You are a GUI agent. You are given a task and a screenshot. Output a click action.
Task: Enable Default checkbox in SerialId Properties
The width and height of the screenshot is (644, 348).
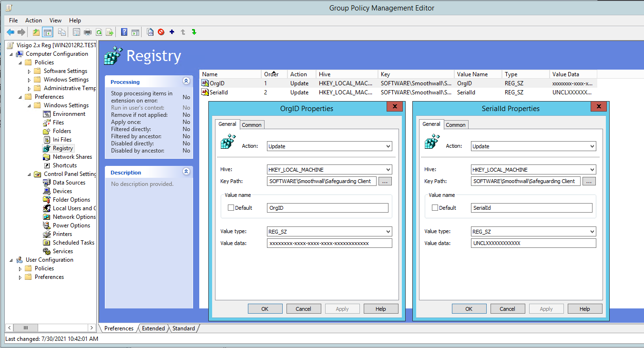[x=435, y=208]
